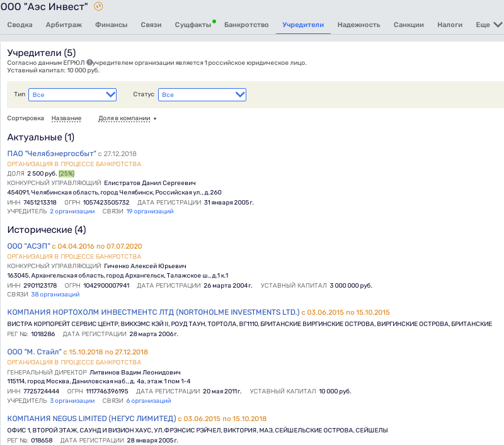This screenshot has height=445, width=504.
Task: Click manager name Гиченко Алексей Юрьевич
Action: click(x=146, y=266)
